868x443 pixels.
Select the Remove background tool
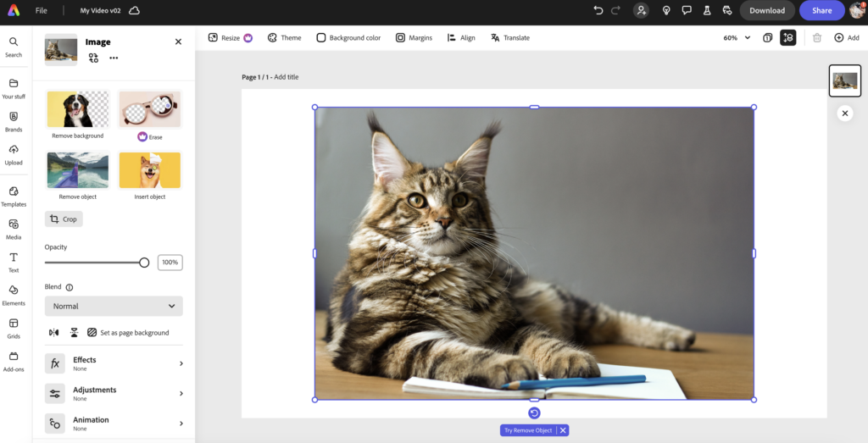tap(77, 114)
